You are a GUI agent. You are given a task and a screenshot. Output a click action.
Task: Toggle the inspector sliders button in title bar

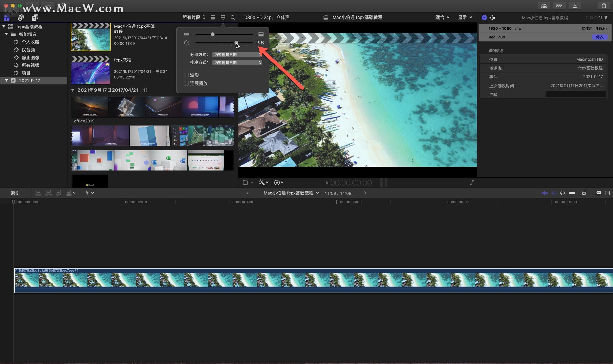(575, 6)
